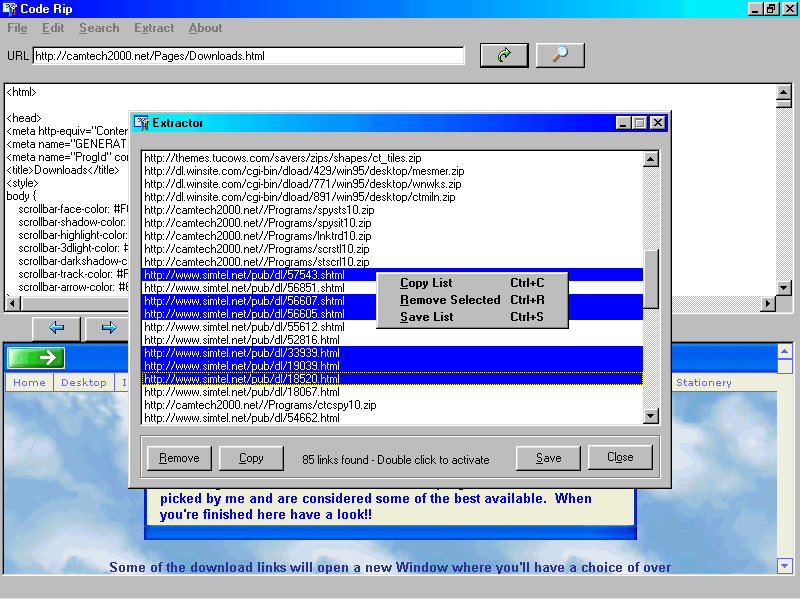Open the Edit menu
The height and width of the screenshot is (600, 800).
(x=53, y=28)
